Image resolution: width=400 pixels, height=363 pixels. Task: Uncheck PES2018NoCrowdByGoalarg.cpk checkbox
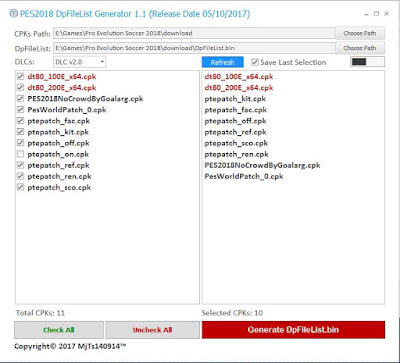click(21, 99)
